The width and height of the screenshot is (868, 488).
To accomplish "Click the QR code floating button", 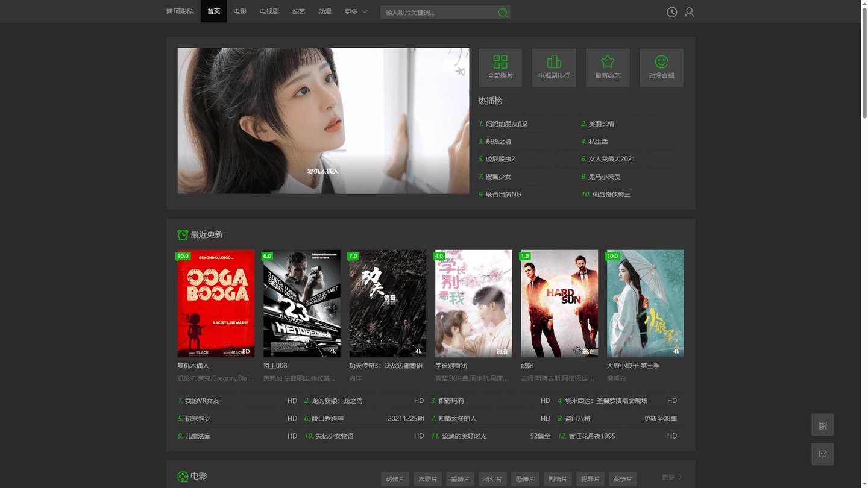I will 823,425.
